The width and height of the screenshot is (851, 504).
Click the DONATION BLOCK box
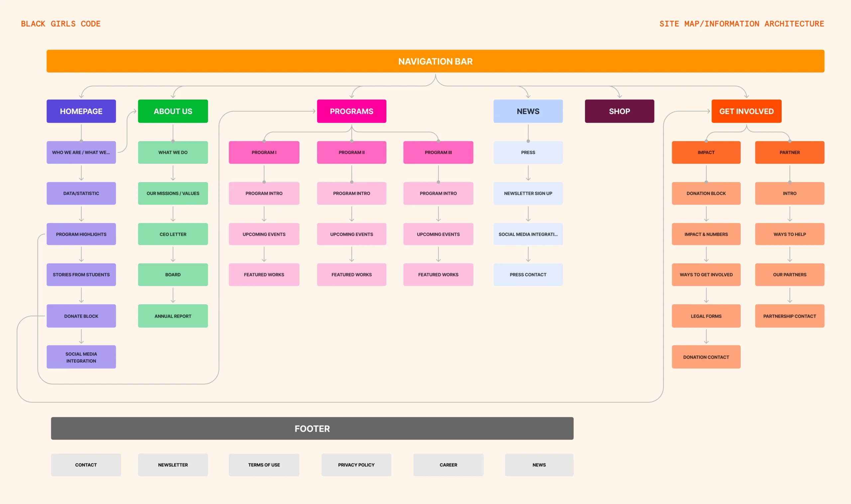click(706, 193)
